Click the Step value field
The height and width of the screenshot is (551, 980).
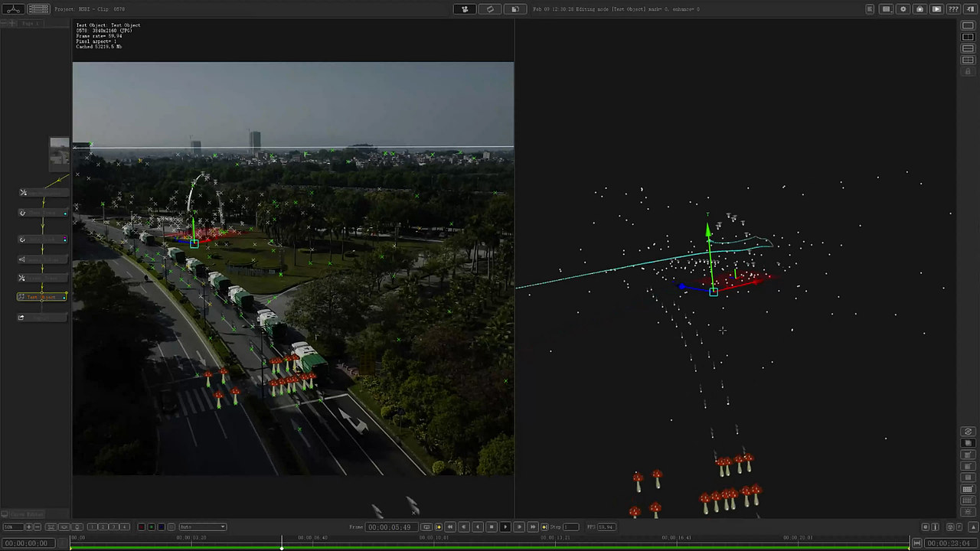pyautogui.click(x=571, y=527)
